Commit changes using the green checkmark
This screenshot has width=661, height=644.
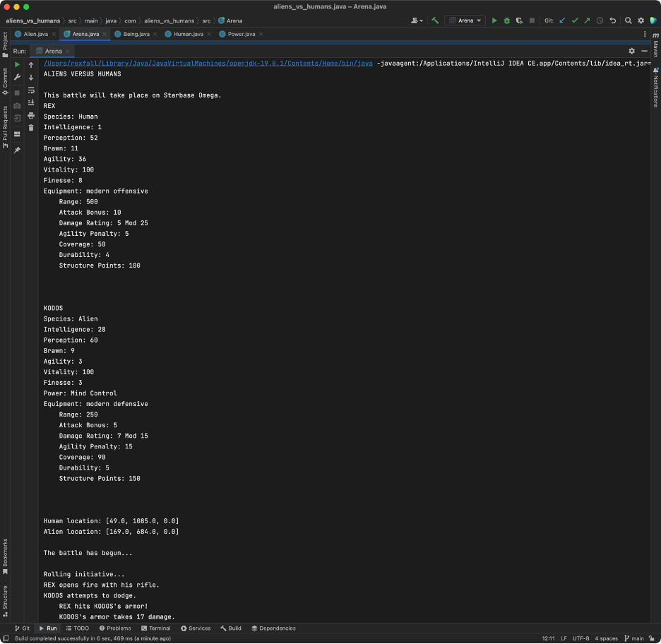click(x=576, y=20)
